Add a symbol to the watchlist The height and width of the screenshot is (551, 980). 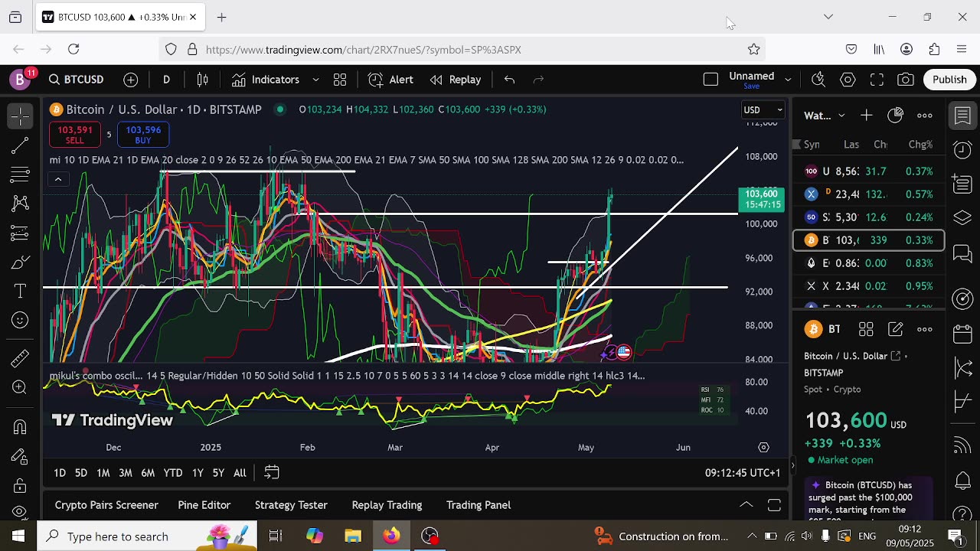(866, 116)
